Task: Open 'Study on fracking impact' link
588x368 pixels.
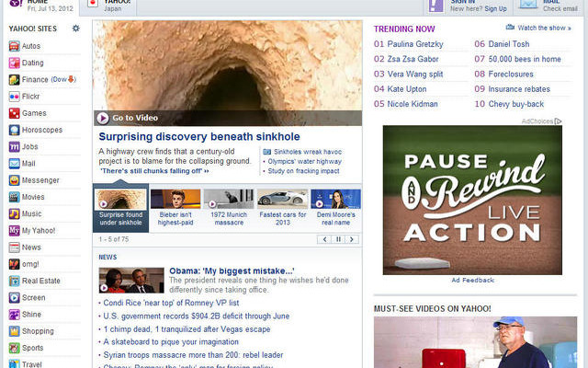Action: (303, 171)
